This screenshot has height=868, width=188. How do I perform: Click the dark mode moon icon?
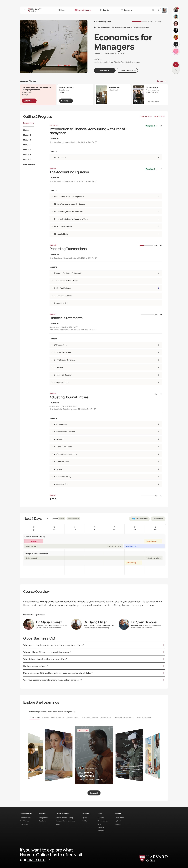(176, 70)
